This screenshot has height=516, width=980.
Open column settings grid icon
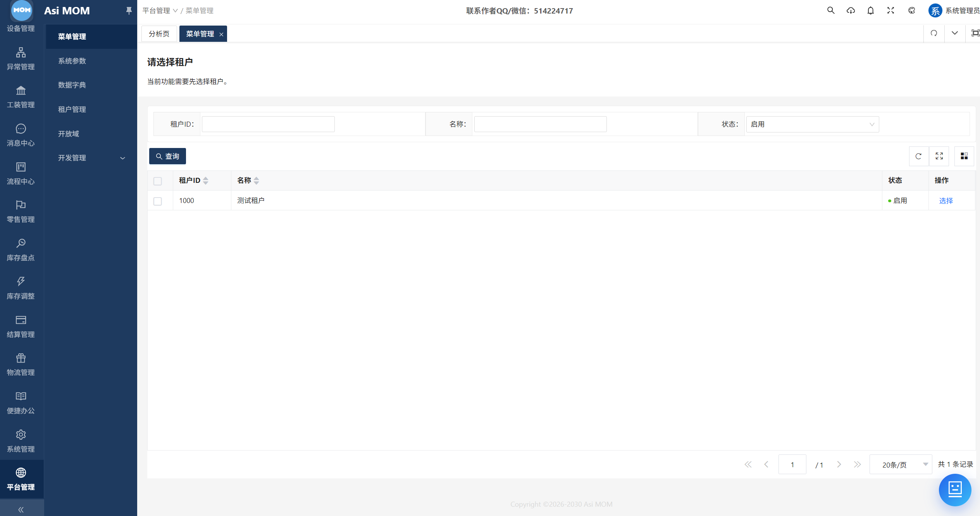964,156
